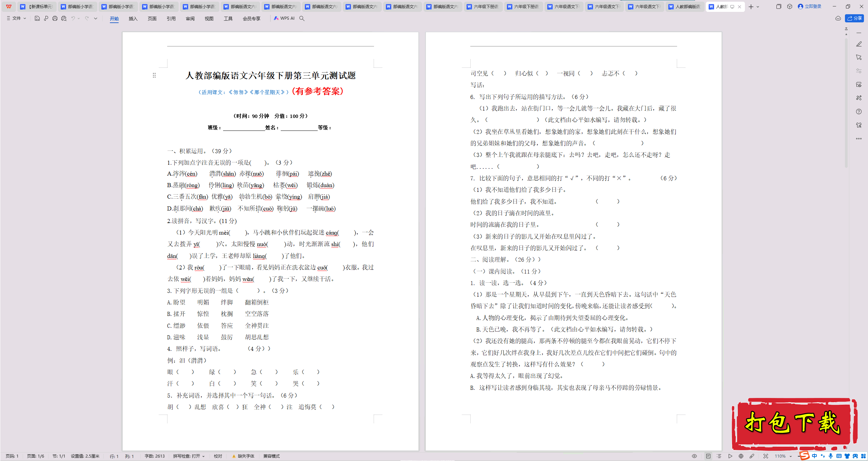Click the missing fonts warning
868x461 pixels.
[243, 456]
